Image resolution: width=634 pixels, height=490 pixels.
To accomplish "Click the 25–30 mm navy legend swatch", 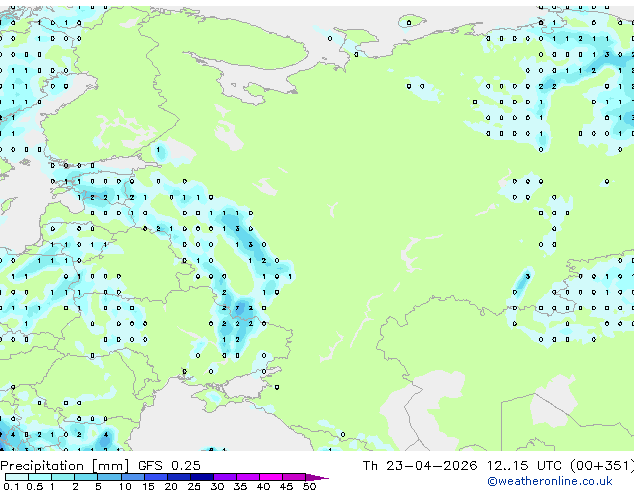I will click(x=201, y=477).
